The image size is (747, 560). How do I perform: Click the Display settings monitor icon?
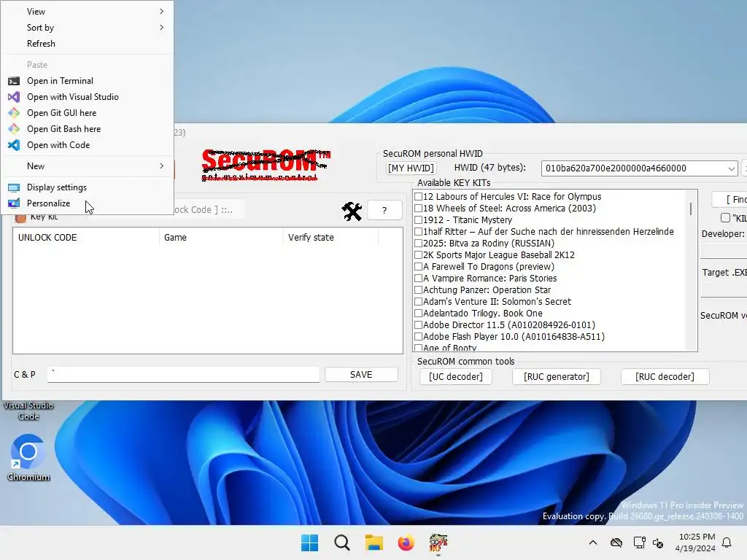point(14,187)
